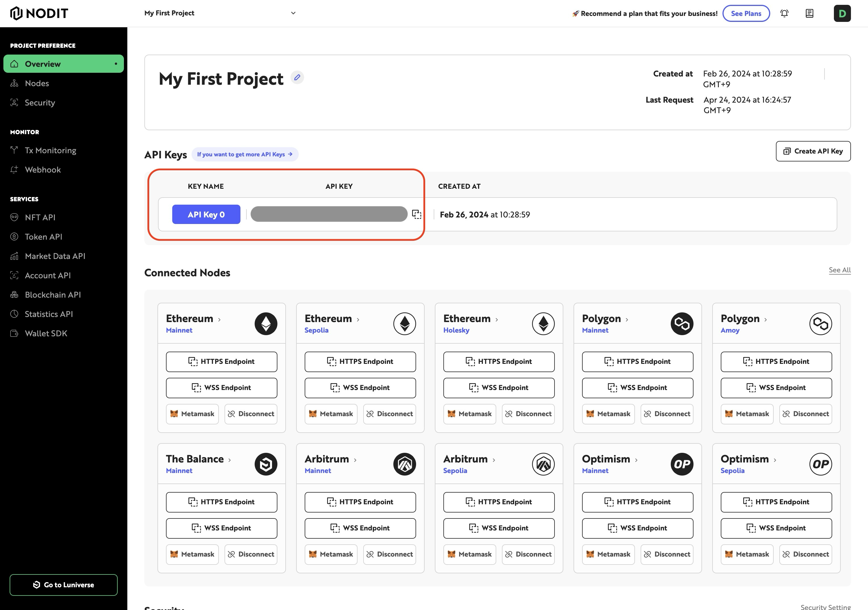
Task: Click the pencil edit icon beside project title
Action: click(x=297, y=78)
